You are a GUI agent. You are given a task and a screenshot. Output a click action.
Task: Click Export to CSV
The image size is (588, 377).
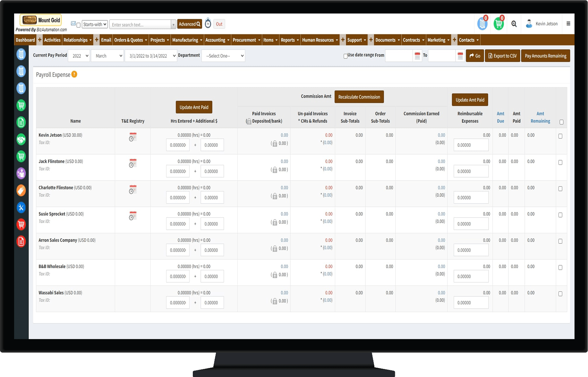pyautogui.click(x=502, y=56)
